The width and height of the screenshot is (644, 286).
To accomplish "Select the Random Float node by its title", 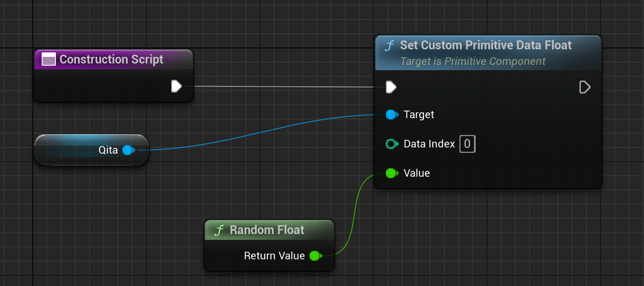I will (x=267, y=230).
